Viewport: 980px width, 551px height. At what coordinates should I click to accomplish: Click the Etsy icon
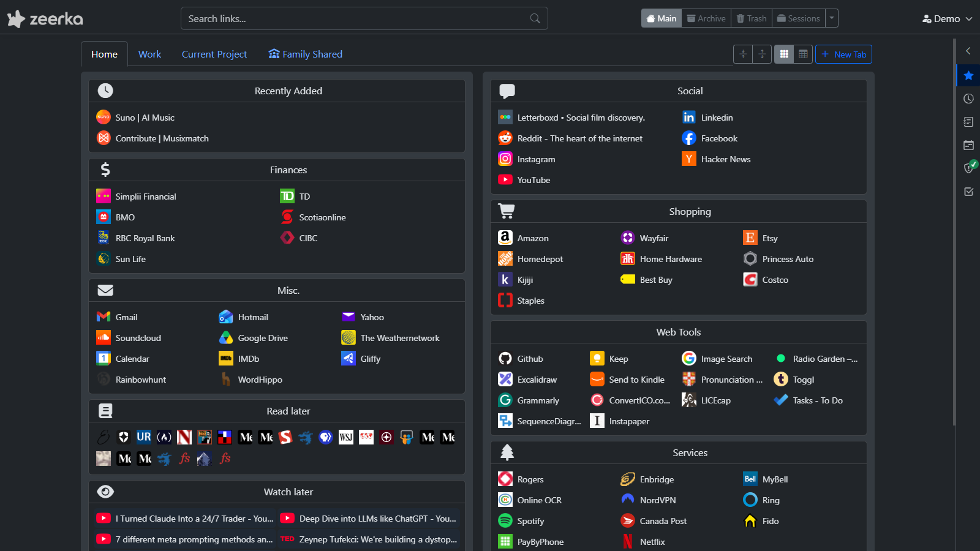click(x=750, y=238)
